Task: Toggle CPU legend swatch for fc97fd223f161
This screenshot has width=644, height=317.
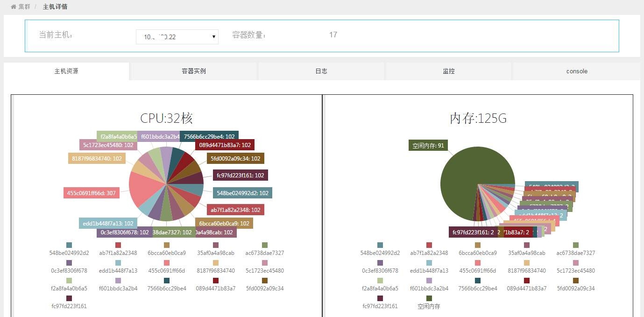Action: pos(69,298)
